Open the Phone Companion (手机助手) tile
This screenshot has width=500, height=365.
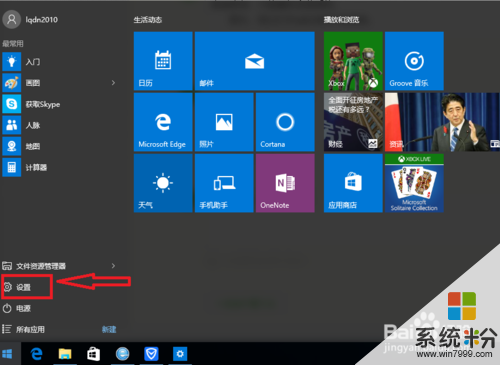tap(224, 183)
